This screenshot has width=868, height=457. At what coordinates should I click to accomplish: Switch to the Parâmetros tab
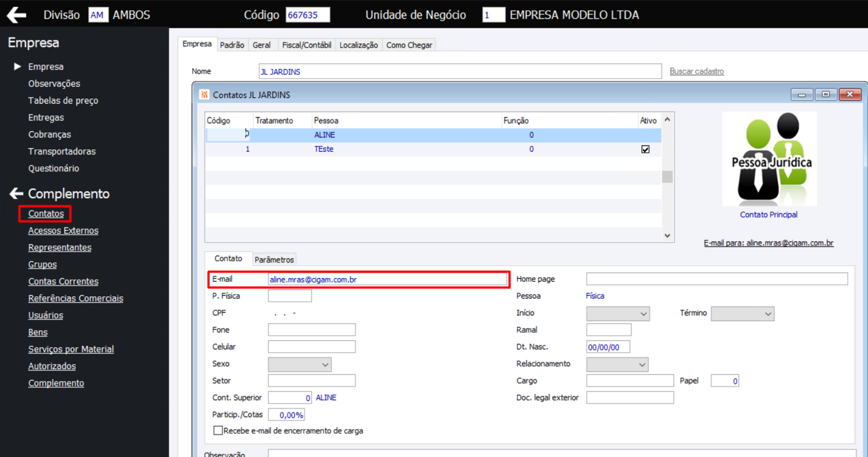coord(274,260)
